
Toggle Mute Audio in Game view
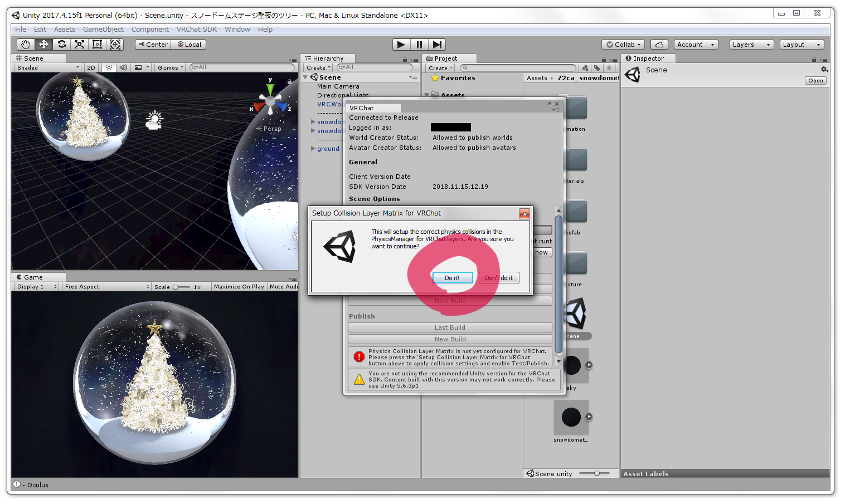point(284,287)
